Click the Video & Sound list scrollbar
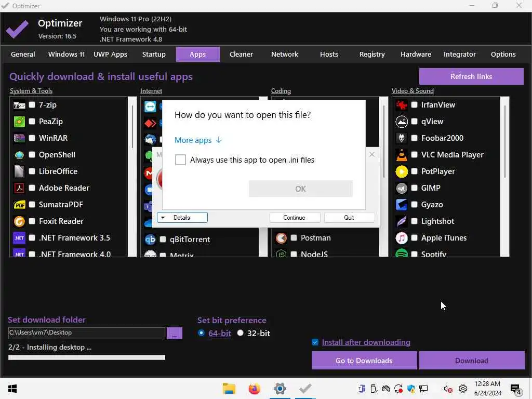 505,177
